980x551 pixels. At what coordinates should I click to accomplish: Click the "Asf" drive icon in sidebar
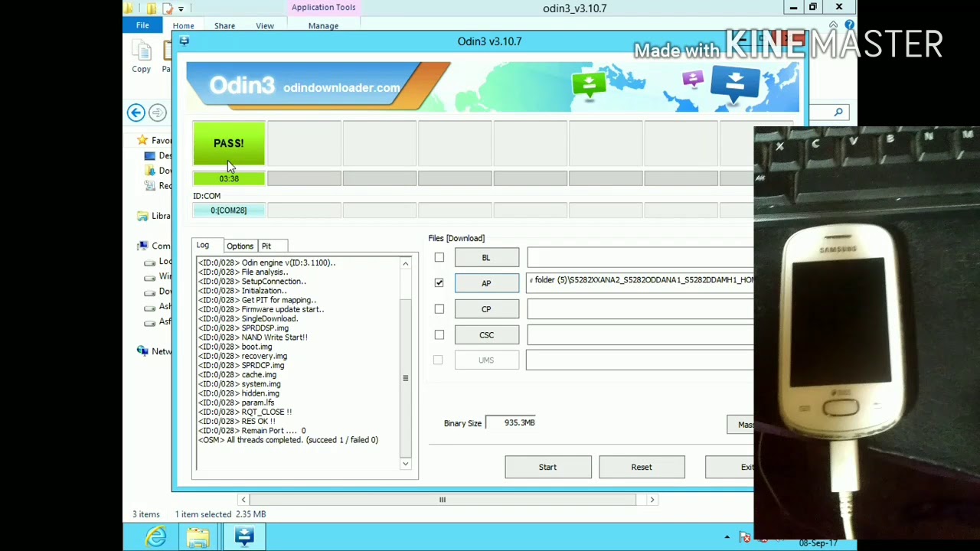pyautogui.click(x=150, y=321)
